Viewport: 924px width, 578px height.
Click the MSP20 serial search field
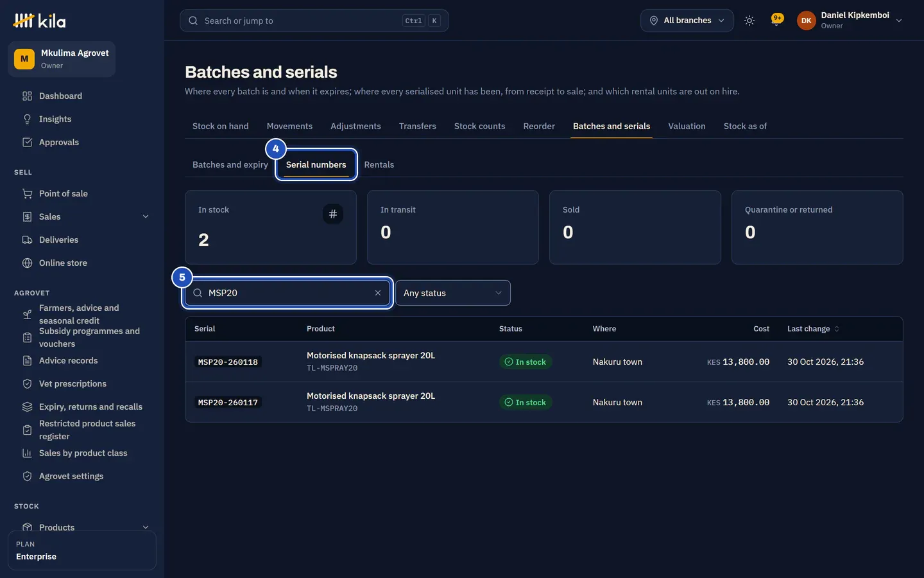coord(287,293)
